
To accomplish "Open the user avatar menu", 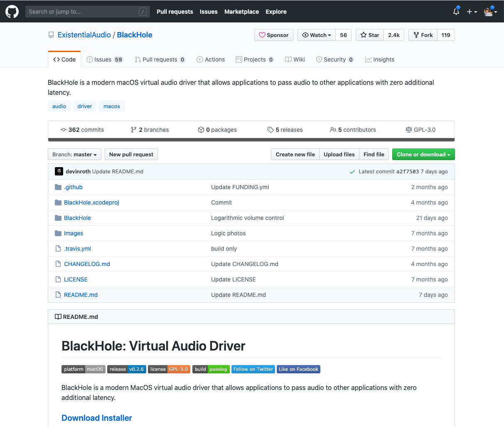I will (490, 12).
